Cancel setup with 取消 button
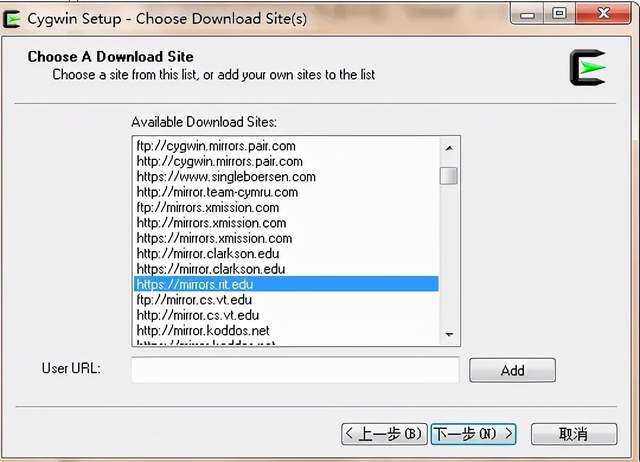640x462 pixels. pyautogui.click(x=574, y=433)
